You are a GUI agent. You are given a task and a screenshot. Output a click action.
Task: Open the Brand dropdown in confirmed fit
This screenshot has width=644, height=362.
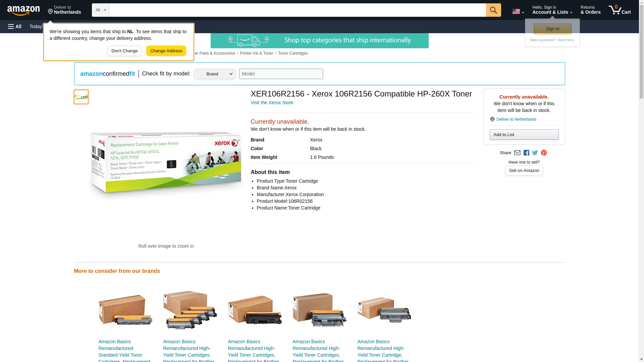[x=215, y=74]
